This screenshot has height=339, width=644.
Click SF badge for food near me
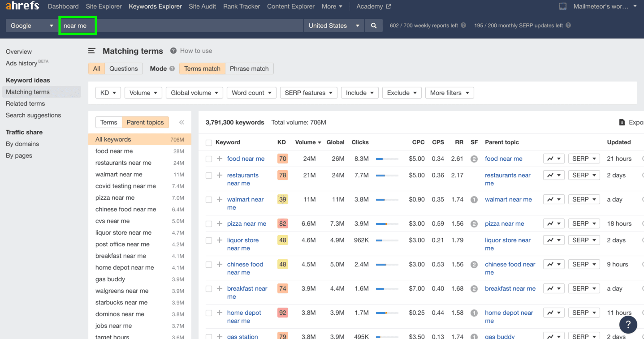pos(474,159)
